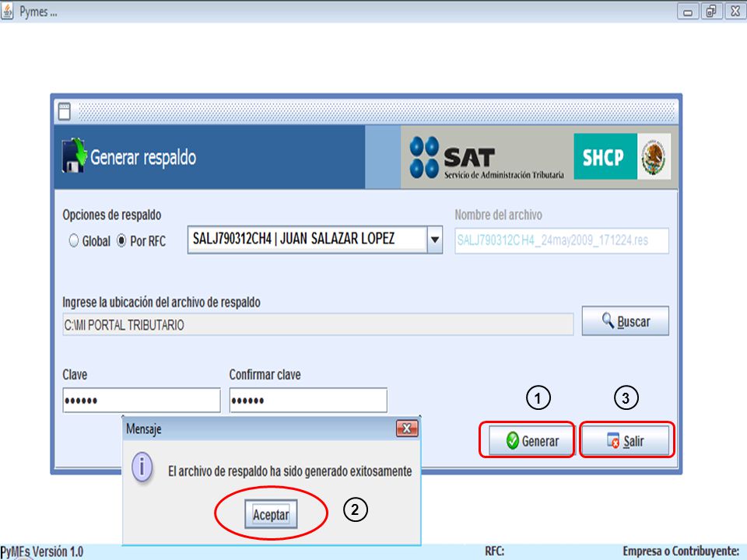747x560 pixels.
Task: Open the RFC taxpayer dropdown arrow
Action: tap(435, 240)
